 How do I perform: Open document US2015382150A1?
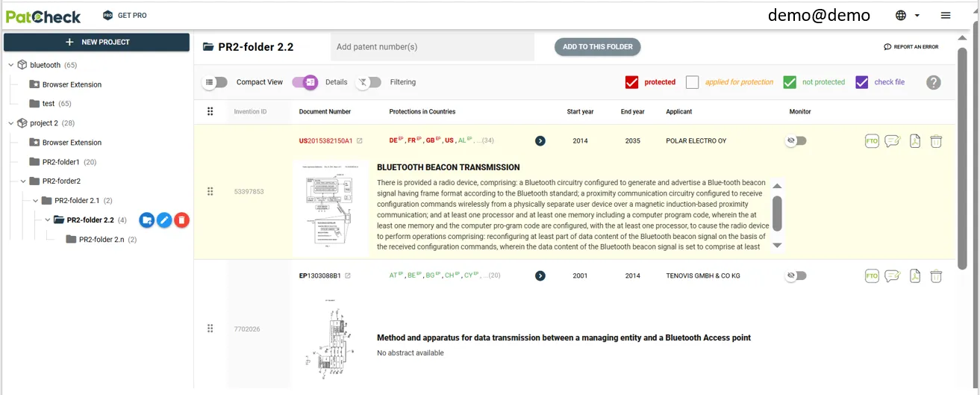click(x=325, y=140)
